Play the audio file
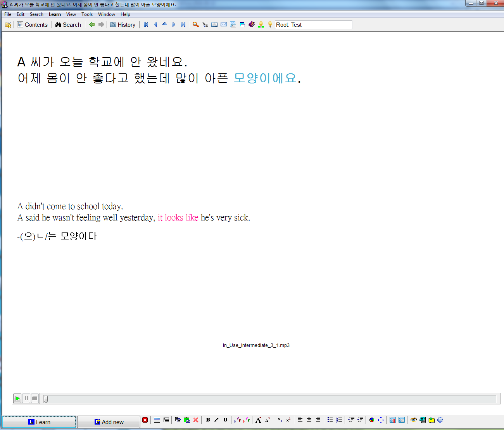The width and height of the screenshot is (504, 430). [x=17, y=398]
